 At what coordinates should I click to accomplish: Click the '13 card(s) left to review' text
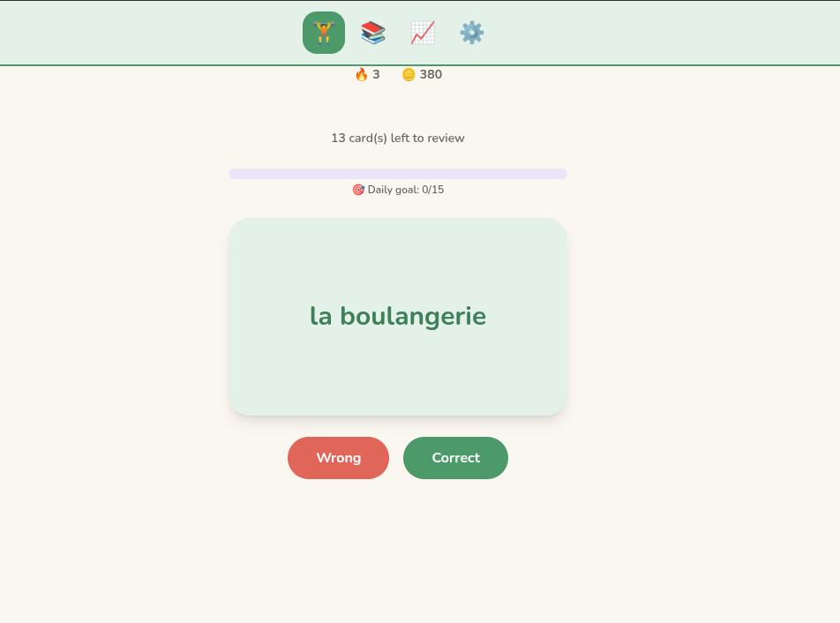coord(398,139)
